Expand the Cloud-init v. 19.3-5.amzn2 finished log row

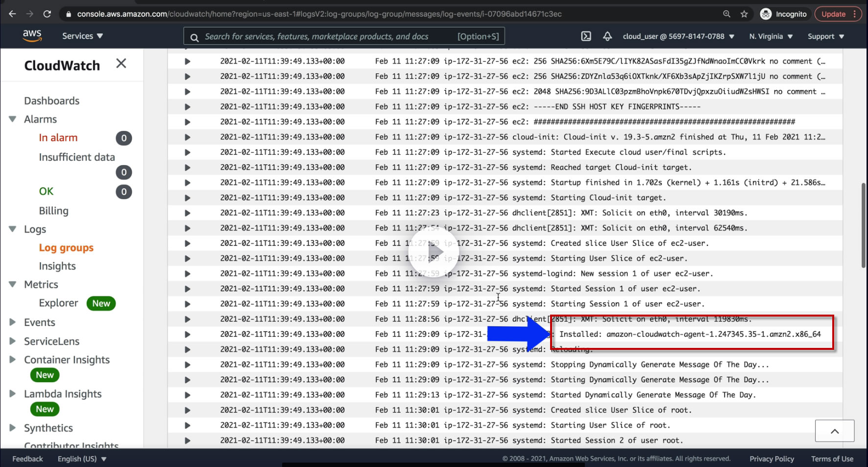187,137
